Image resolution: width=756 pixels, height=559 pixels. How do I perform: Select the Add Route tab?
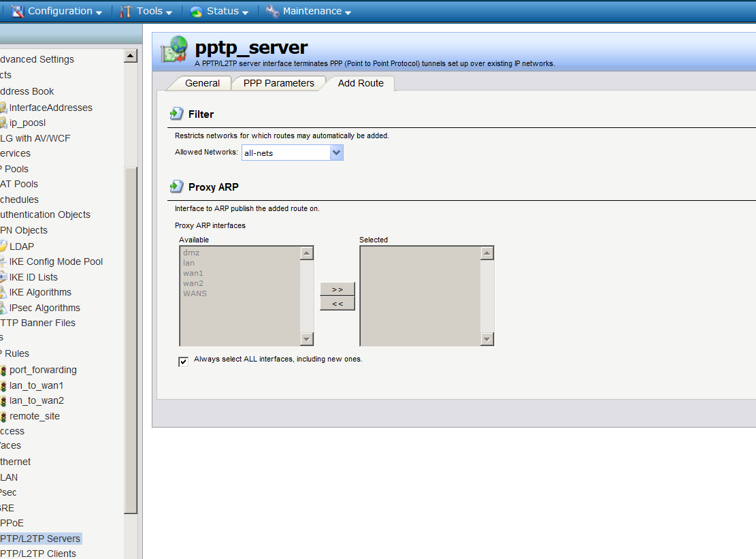[361, 84]
